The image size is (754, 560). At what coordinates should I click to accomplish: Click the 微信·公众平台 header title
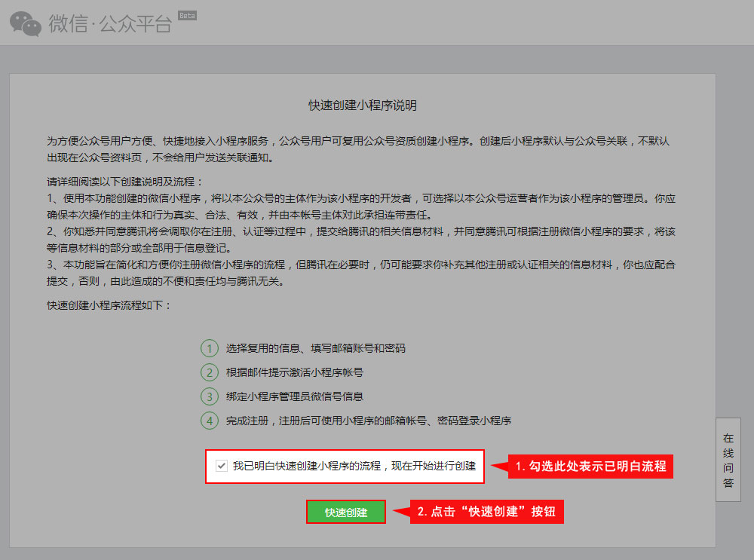coord(110,24)
